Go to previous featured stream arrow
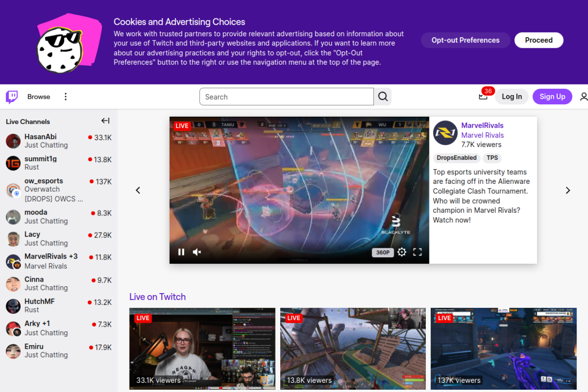Viewport: 588px width, 392px height. 138,190
